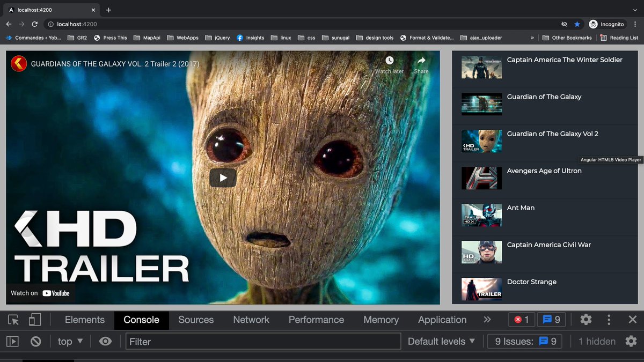644x362 pixels.
Task: Open the Performance tab
Action: 316,320
